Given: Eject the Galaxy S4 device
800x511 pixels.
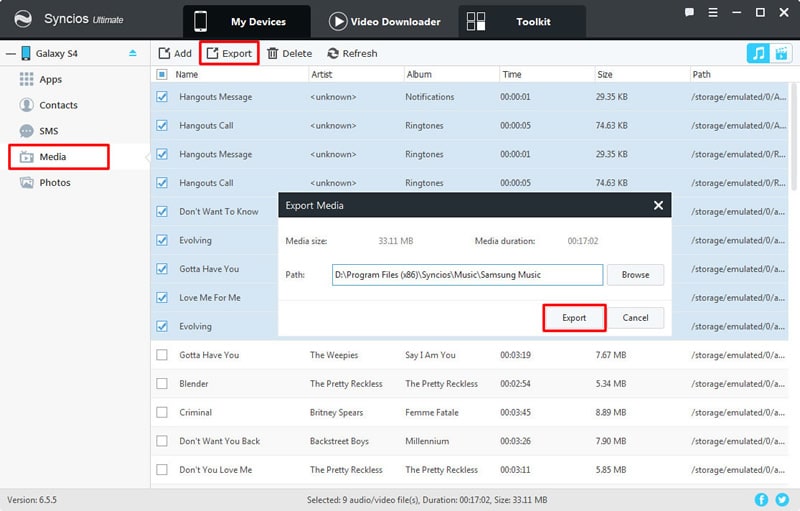Looking at the screenshot, I should (133, 53).
